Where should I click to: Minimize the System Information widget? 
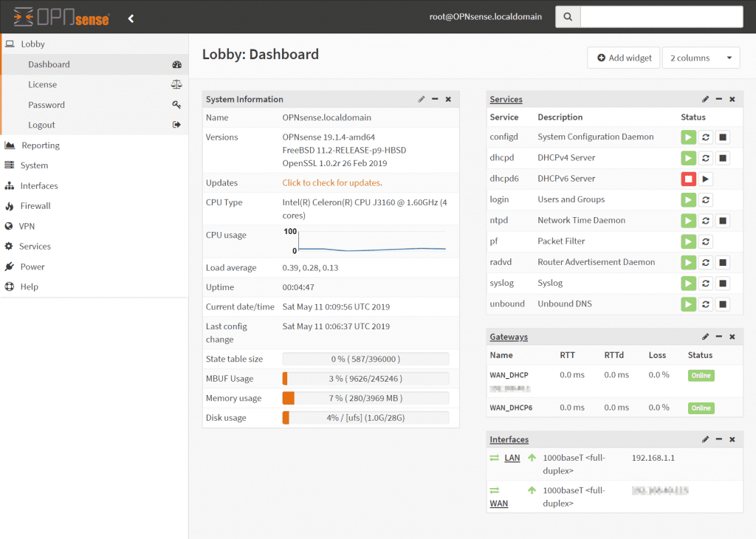[435, 99]
